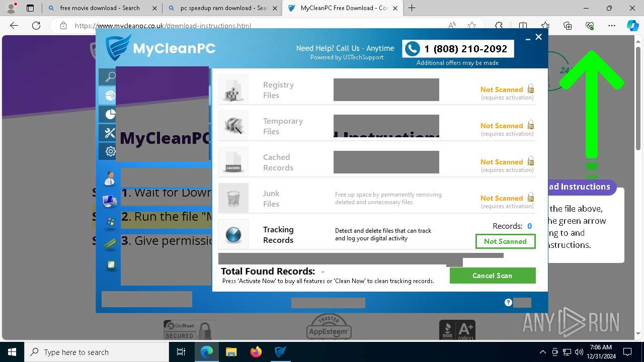Add page to favorites star icon
644x362 pixels.
tap(472, 26)
